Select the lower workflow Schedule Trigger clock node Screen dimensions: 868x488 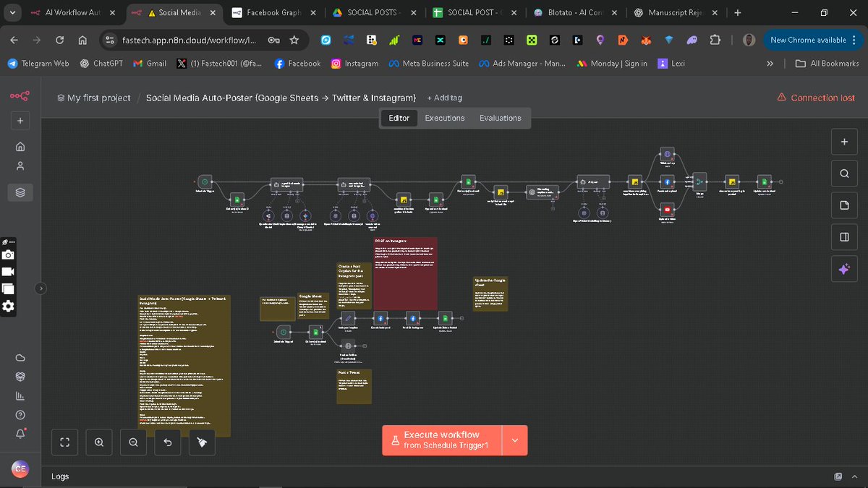[283, 331]
